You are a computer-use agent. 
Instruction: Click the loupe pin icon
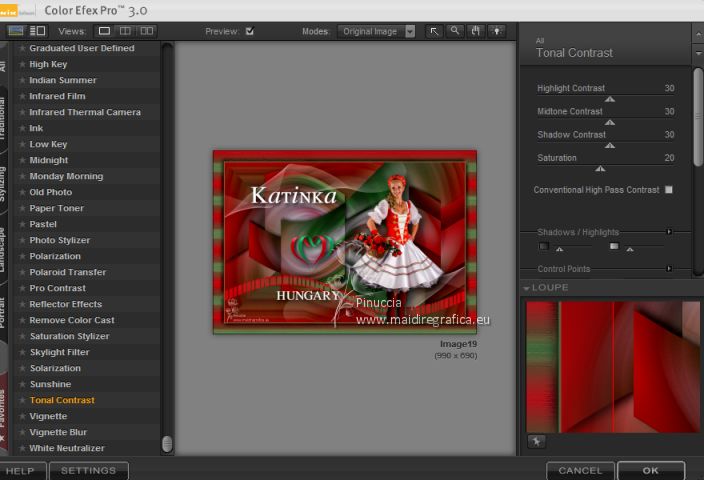(536, 441)
